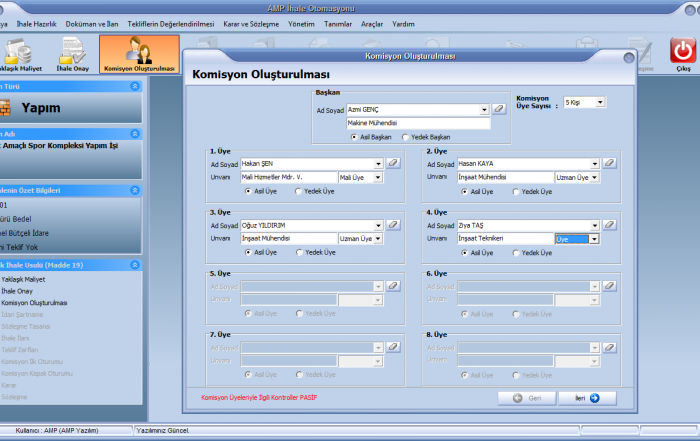Collapse the İhale Usulü sidebar panel
Viewport: 700px width, 441px height.
point(136,264)
